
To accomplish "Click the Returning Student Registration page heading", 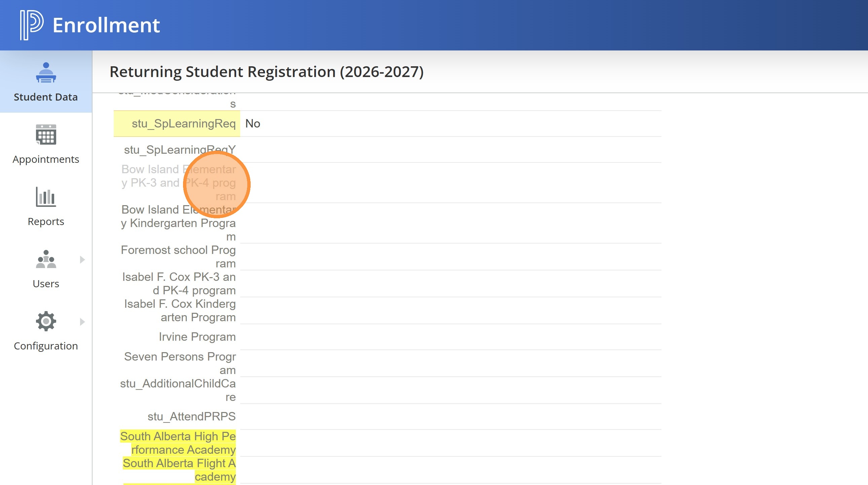I will pos(266,72).
